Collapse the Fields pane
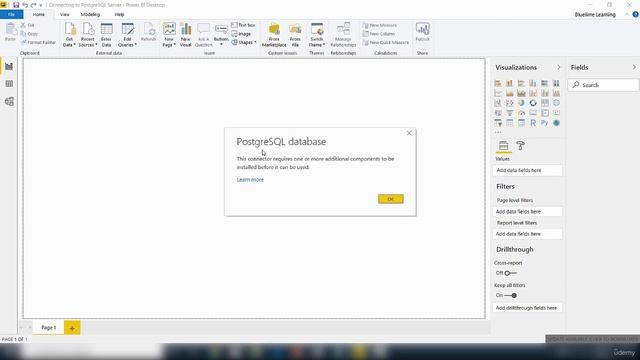 (634, 67)
